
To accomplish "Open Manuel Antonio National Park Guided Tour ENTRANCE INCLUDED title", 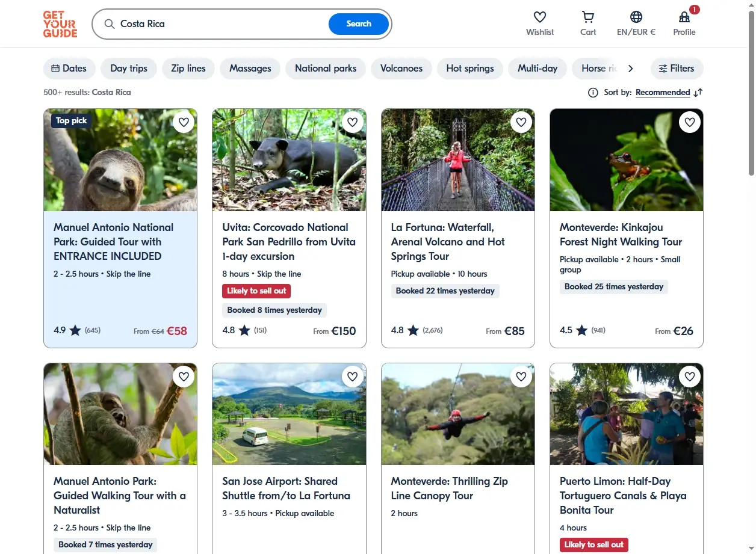I will click(x=114, y=242).
